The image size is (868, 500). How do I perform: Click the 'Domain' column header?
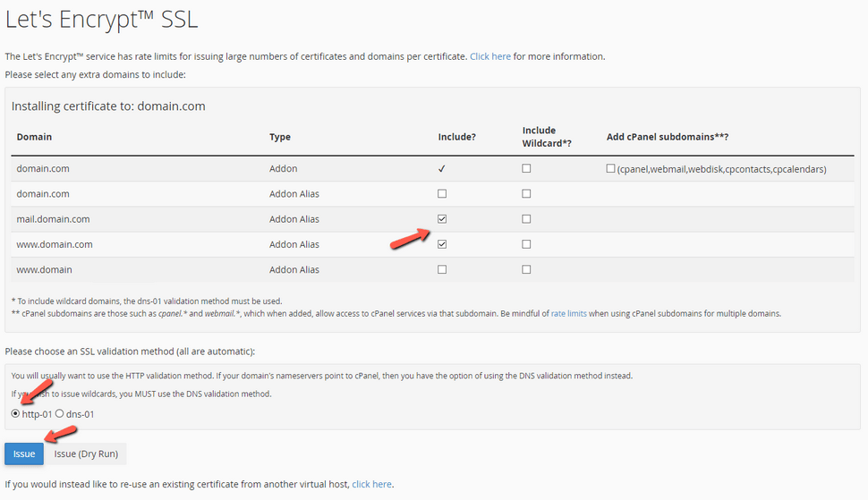[34, 137]
